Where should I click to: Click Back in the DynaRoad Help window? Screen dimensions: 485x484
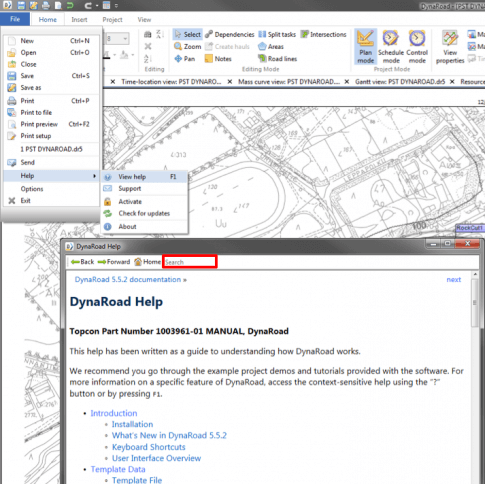[x=83, y=262]
